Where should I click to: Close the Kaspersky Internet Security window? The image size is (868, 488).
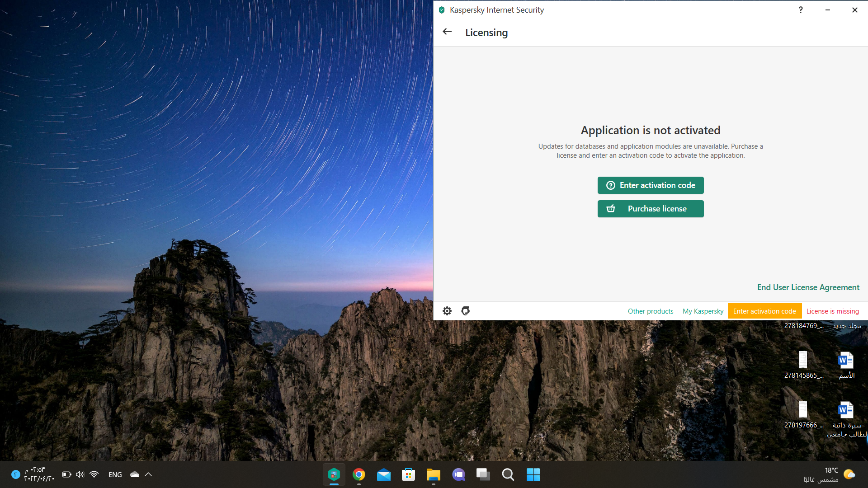click(x=855, y=10)
